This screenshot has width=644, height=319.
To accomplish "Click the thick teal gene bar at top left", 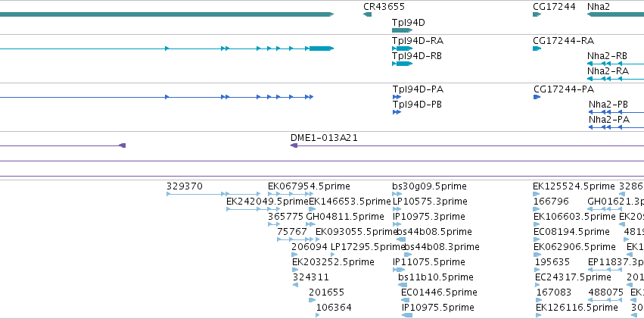I will pyautogui.click(x=166, y=14).
